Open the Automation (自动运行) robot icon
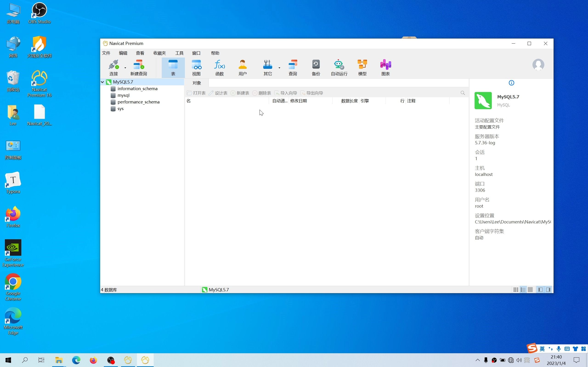Image resolution: width=588 pixels, height=367 pixels. [x=339, y=67]
